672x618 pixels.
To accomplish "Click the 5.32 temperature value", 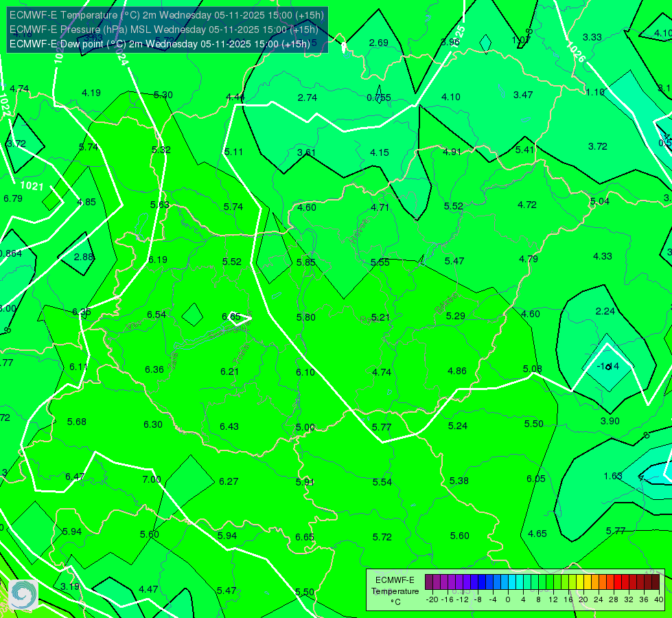I will coord(161,150).
